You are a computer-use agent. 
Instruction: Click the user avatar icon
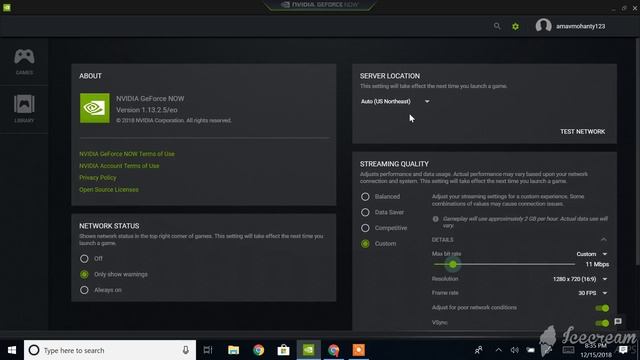tap(543, 26)
